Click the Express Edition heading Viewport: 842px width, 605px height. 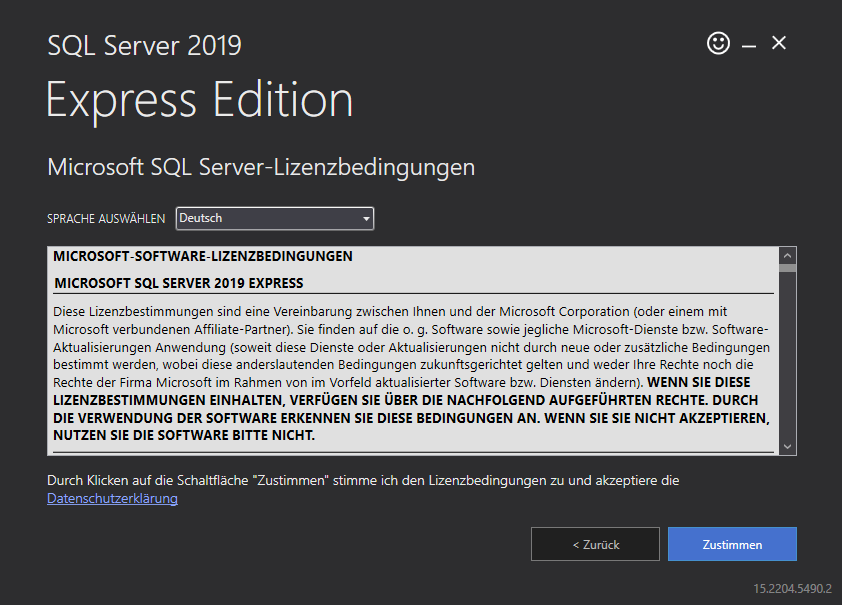(200, 100)
